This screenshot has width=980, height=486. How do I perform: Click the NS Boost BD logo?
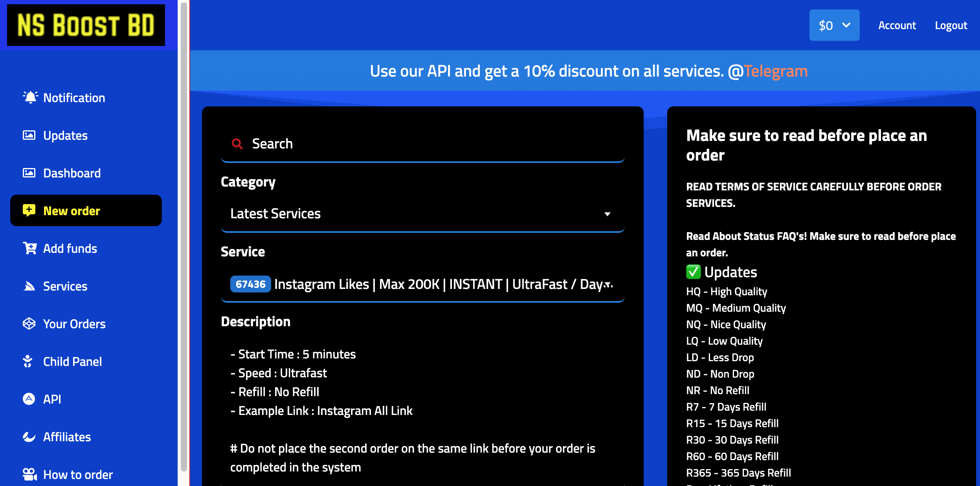(x=85, y=25)
